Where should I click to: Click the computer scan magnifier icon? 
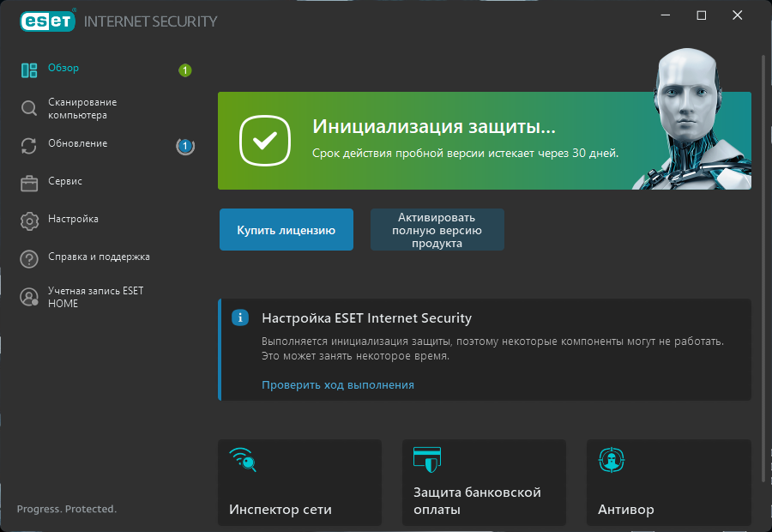click(x=29, y=108)
